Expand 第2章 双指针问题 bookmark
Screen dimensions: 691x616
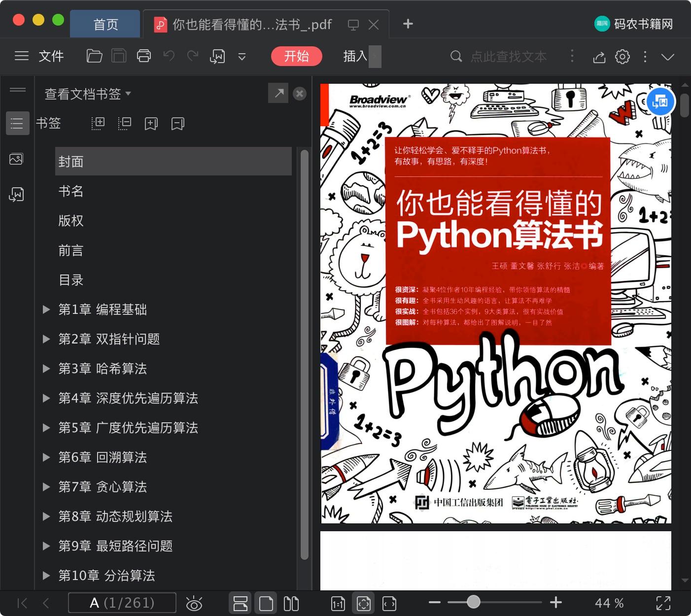(x=46, y=339)
